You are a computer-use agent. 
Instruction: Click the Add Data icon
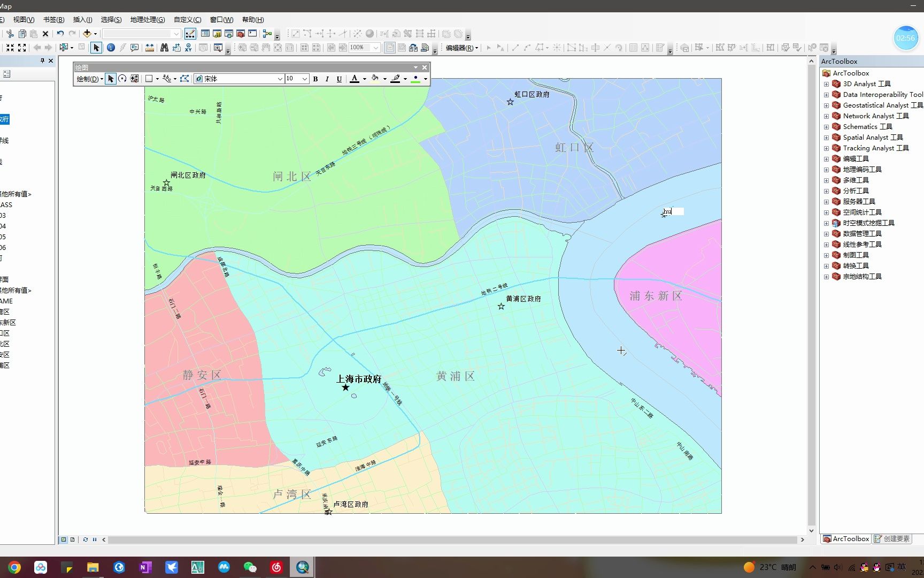pos(87,34)
